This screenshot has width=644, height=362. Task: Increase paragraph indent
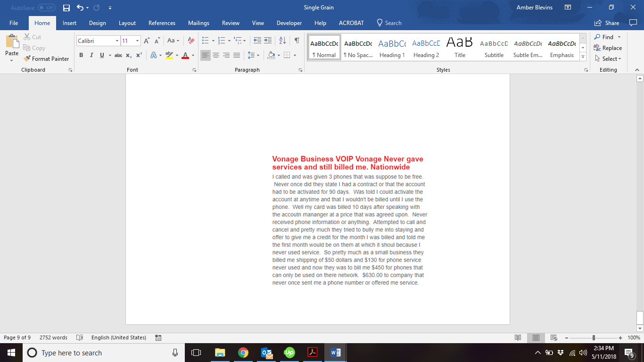tap(268, 41)
